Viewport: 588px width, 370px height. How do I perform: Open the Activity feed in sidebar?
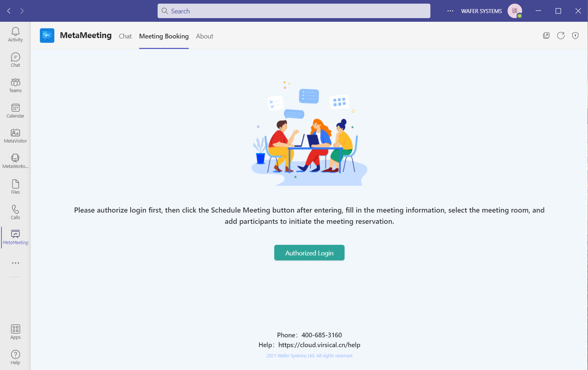click(x=15, y=35)
